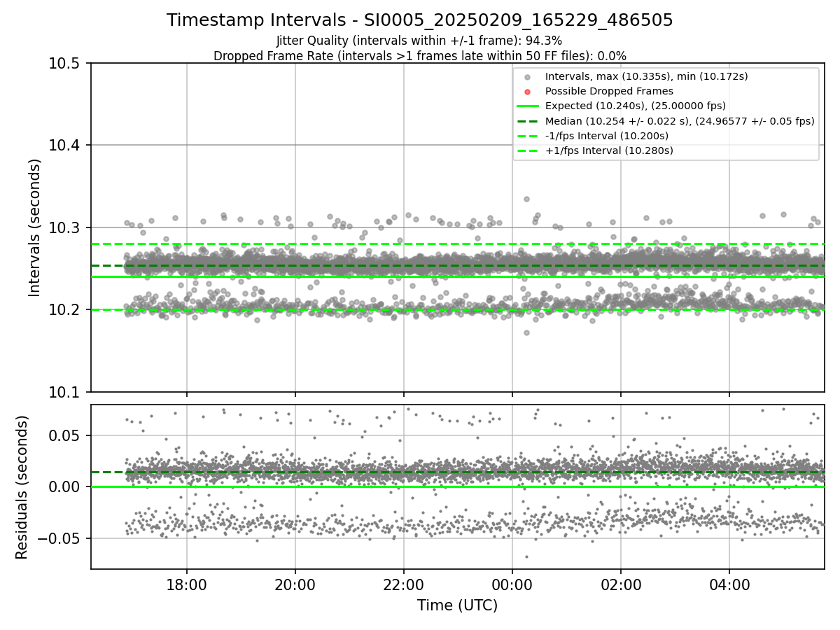
Task: Click the solid green line sample for Expected
Action: click(x=528, y=106)
